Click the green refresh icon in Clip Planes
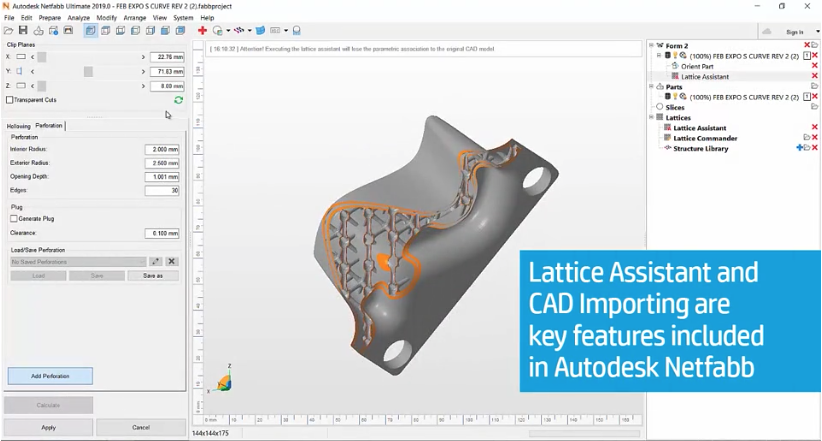The width and height of the screenshot is (822, 441). [x=178, y=100]
